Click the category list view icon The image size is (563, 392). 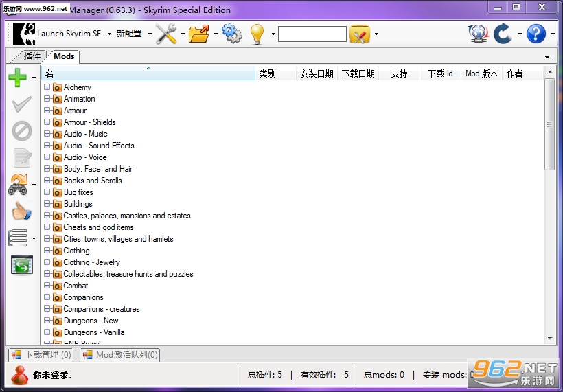click(18, 238)
